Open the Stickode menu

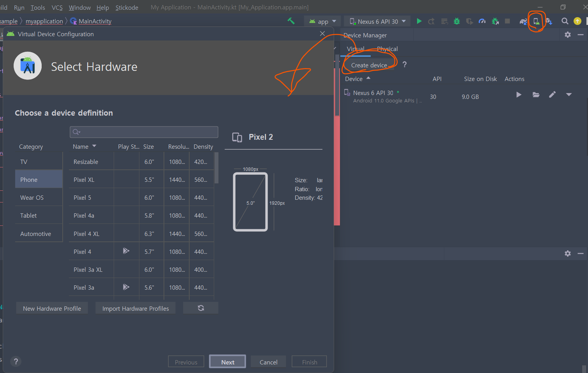127,7
